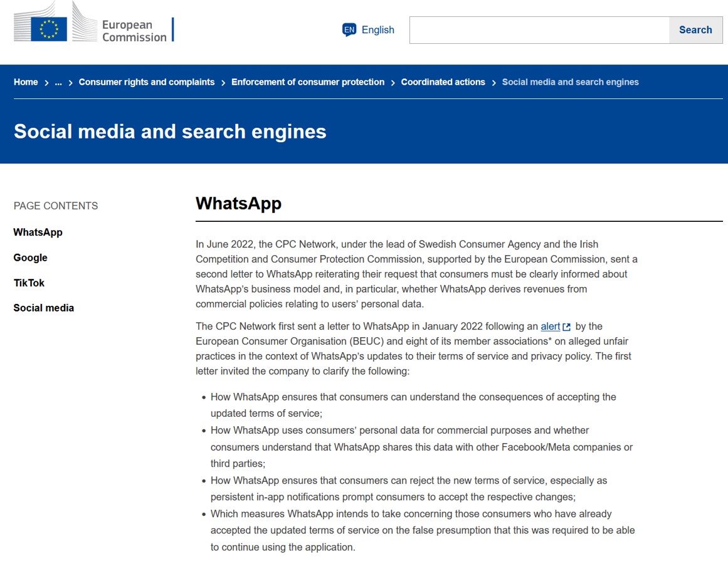
Task: Open Coordinated actions breadcrumb link
Action: 443,82
